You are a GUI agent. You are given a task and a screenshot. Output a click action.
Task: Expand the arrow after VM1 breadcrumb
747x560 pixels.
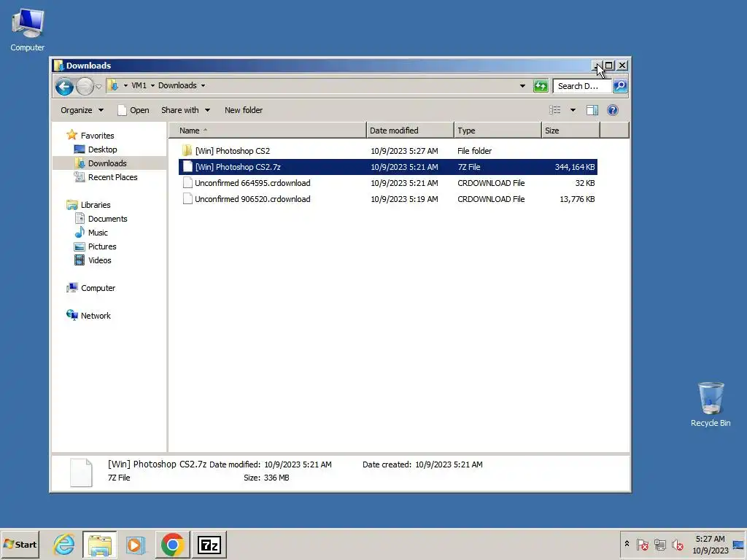tap(152, 86)
